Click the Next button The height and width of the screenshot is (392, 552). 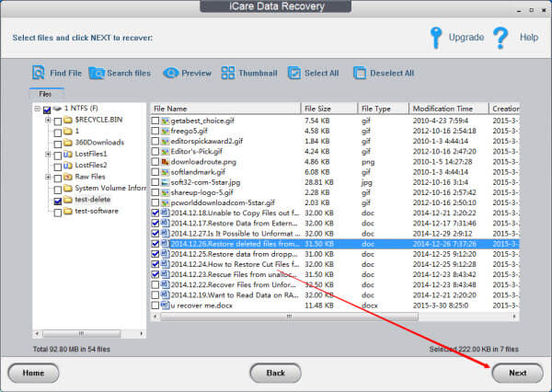coord(517,373)
